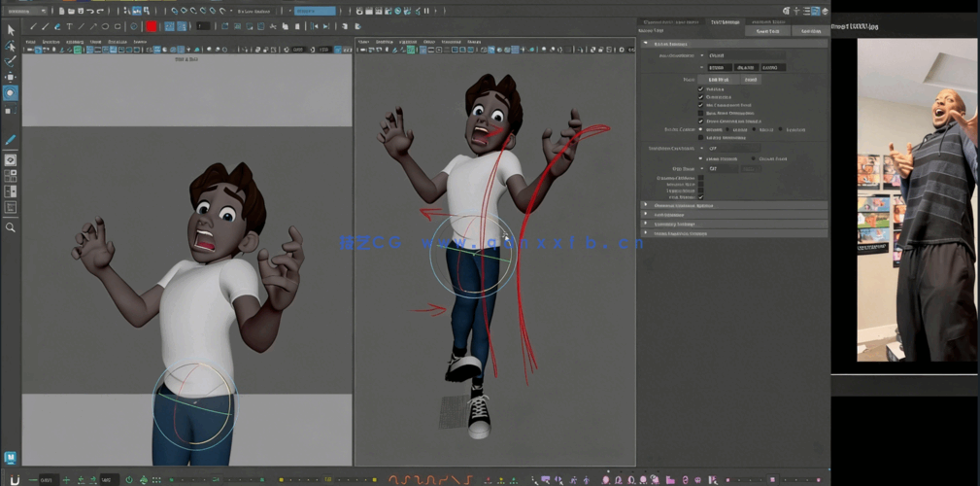980x486 pixels.
Task: Open the View menu in left viewport
Action: tap(30, 42)
